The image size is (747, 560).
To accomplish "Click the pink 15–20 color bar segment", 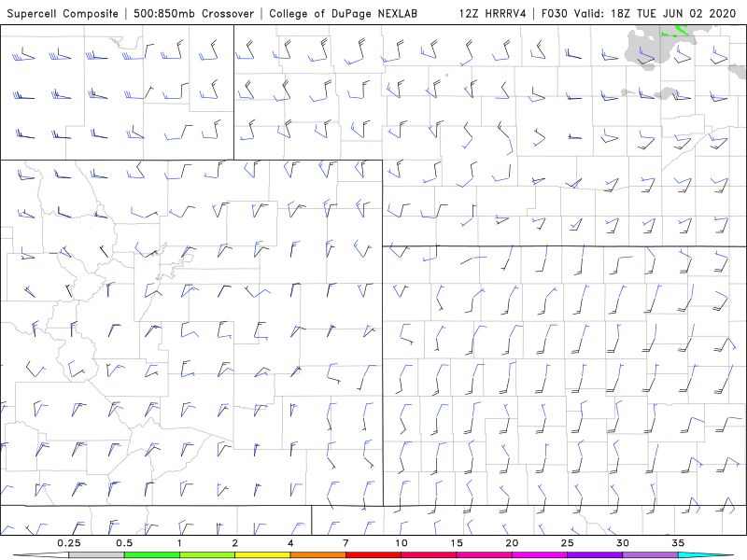I will tap(484, 555).
